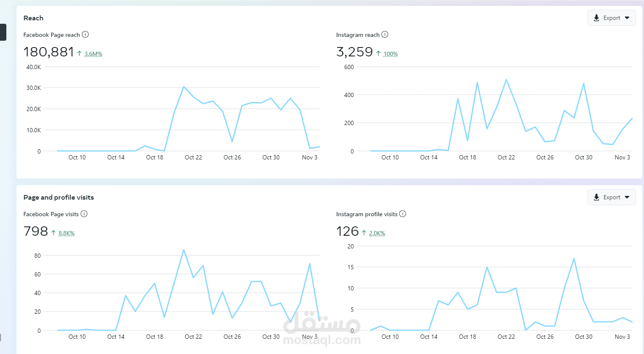
Task: Click the 20.0K axis label
Action: (34, 109)
